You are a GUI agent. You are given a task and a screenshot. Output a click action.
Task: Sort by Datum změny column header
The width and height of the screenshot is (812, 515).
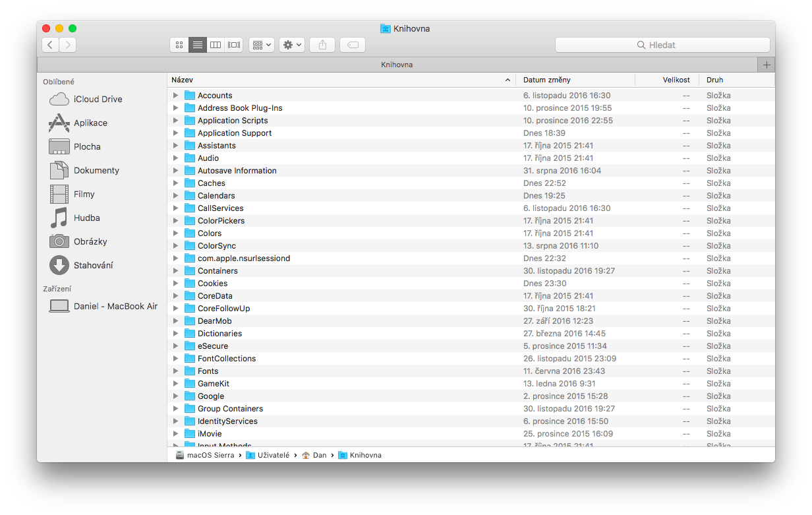click(575, 80)
